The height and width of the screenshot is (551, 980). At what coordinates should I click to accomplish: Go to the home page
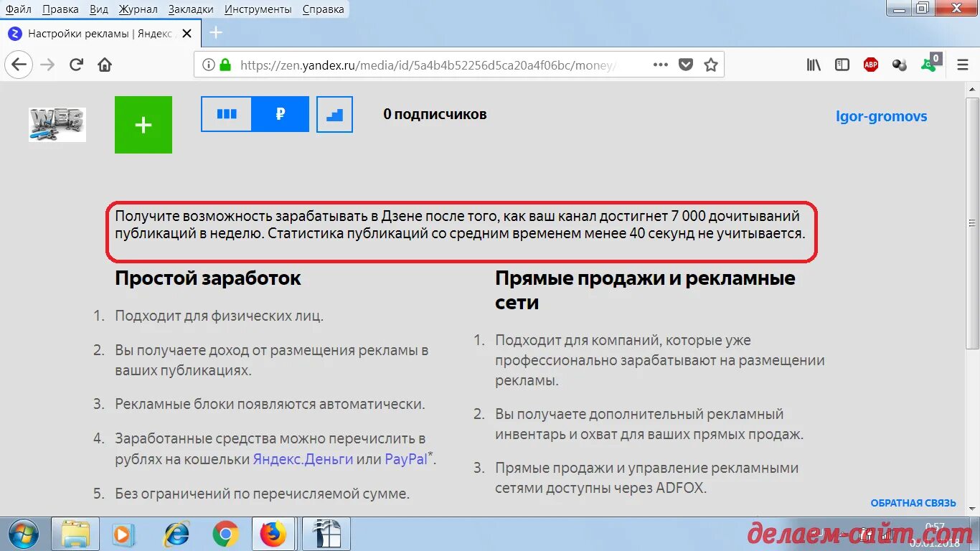(x=105, y=65)
